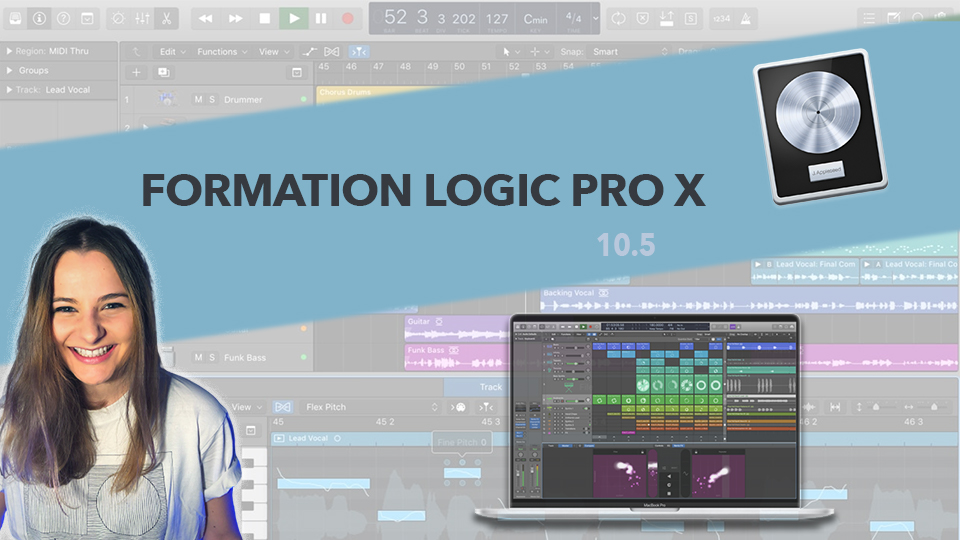The height and width of the screenshot is (540, 960).
Task: Mute the Drummer track
Action: coord(198,99)
